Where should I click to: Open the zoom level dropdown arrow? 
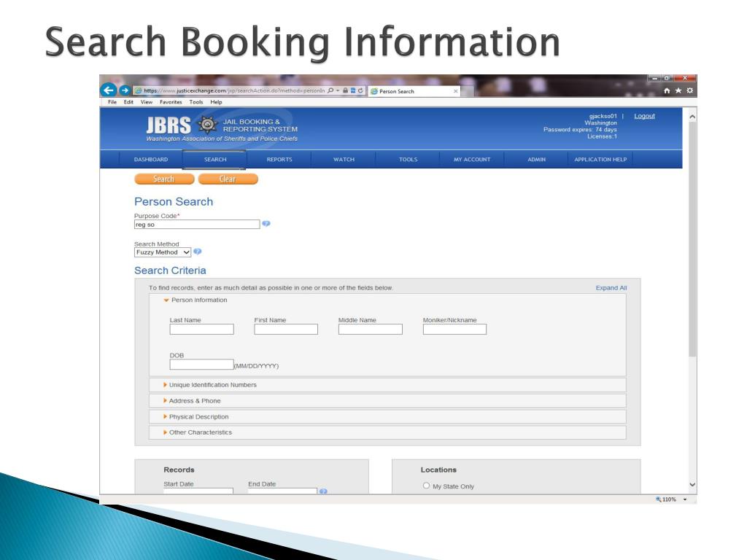tap(685, 499)
